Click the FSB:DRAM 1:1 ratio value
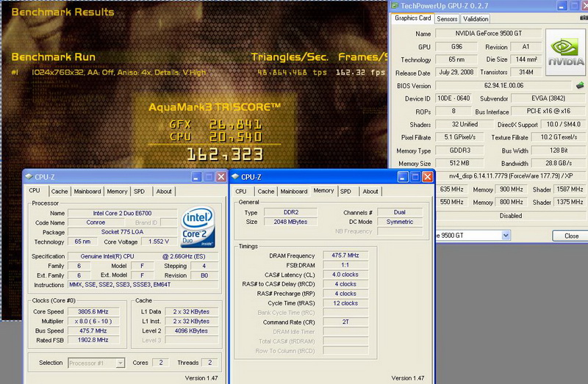 (345, 265)
